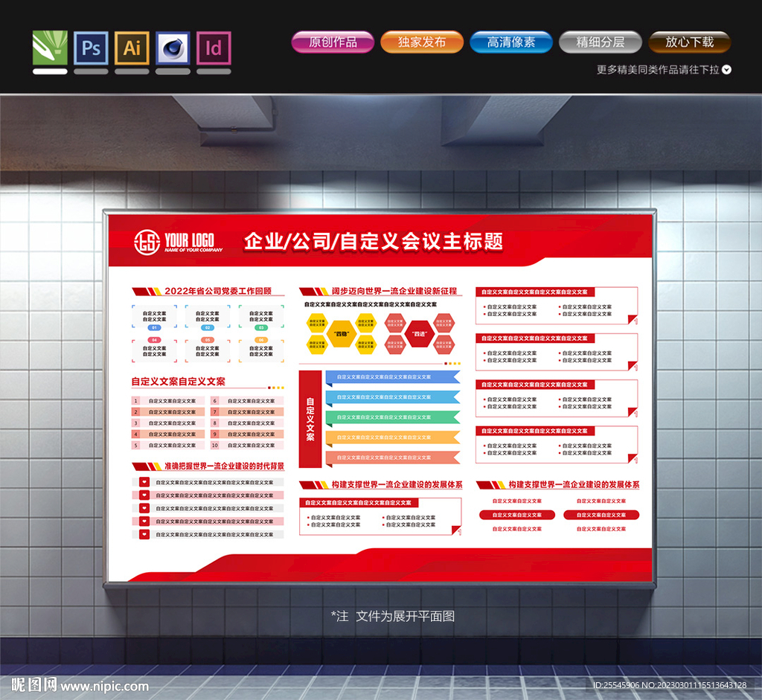Click the 昵图网 logo in bottom corner

pyautogui.click(x=34, y=685)
